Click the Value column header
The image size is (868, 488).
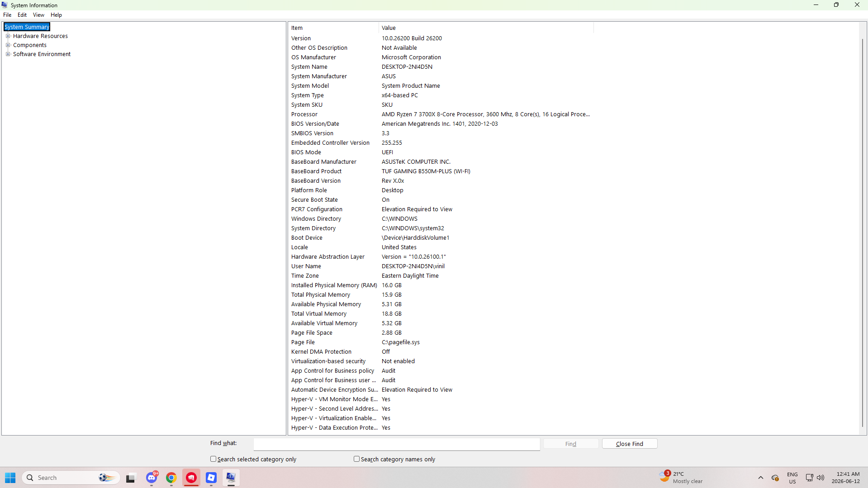pyautogui.click(x=486, y=28)
